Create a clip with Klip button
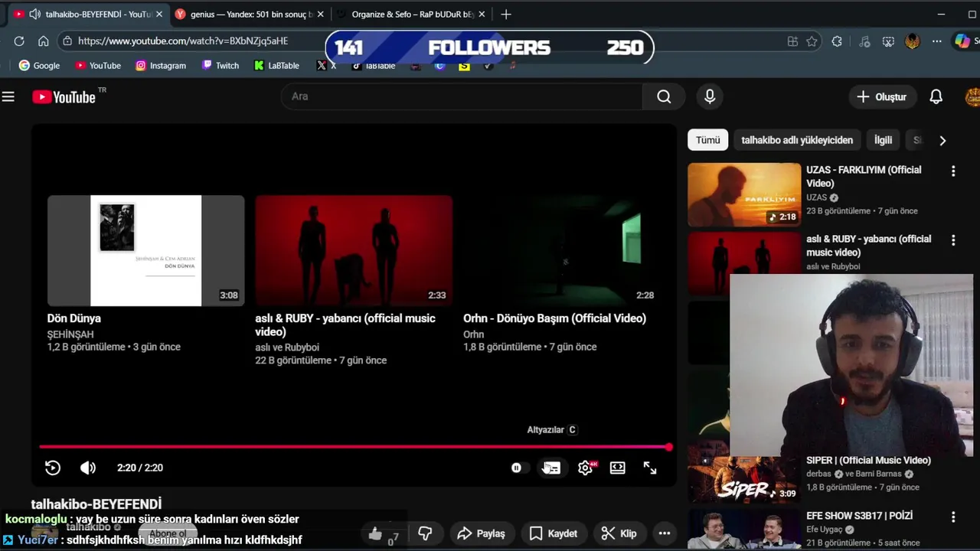Screen dimensions: 980x551 pos(619,533)
